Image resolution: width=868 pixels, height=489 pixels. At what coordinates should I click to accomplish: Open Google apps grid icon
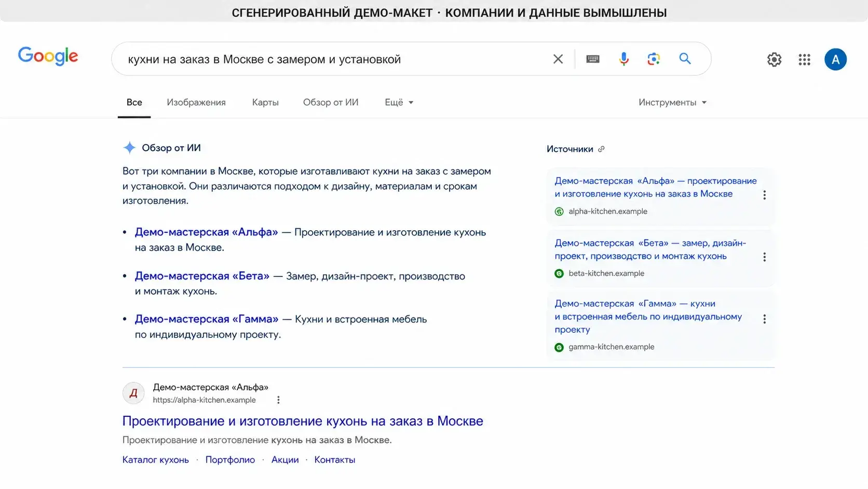point(805,59)
